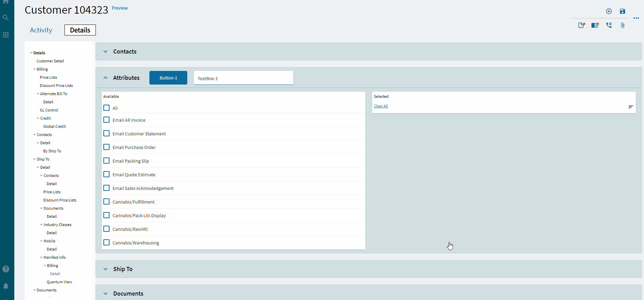The height and width of the screenshot is (300, 644).
Task: Save the customer with the floppy disk icon
Action: 623,11
